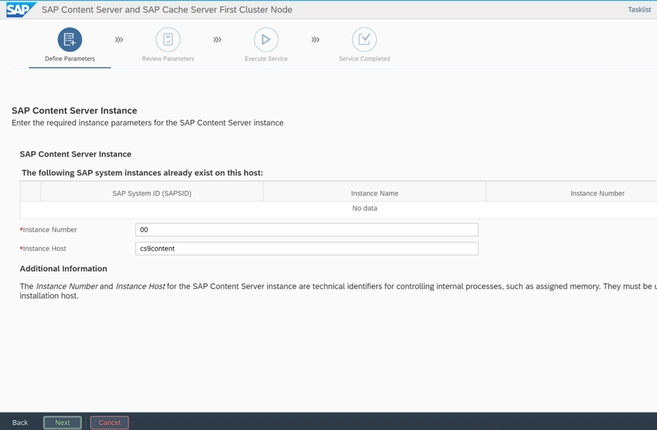Screen dimensions: 657x430
Task: Select the Define Parameters step icon
Action: click(70, 39)
